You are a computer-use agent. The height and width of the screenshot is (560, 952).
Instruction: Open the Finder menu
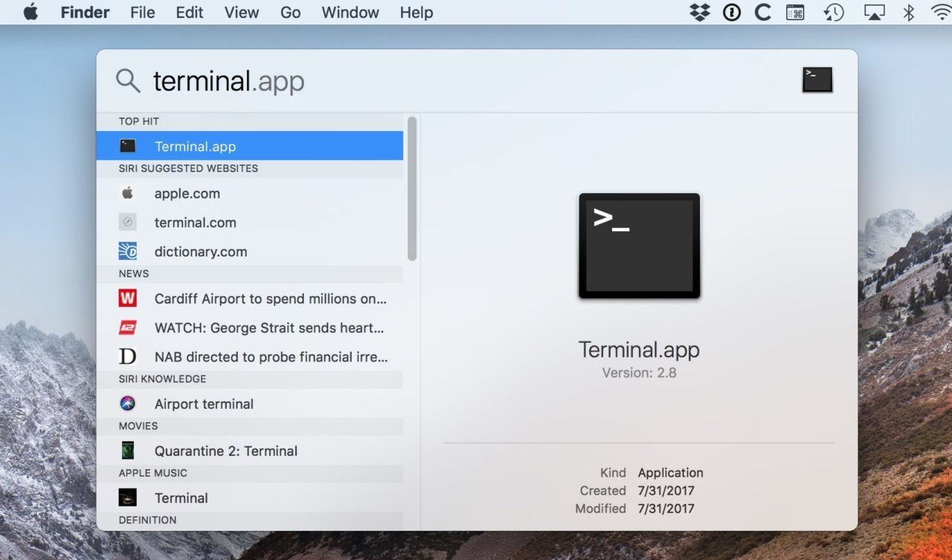(85, 13)
